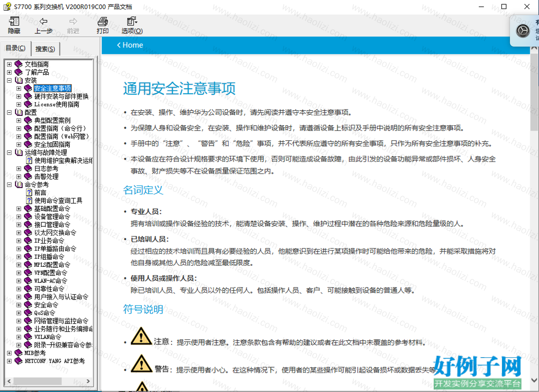Expand the 硬件安装与部件更换 node
This screenshot has height=392, width=539.
click(x=19, y=96)
